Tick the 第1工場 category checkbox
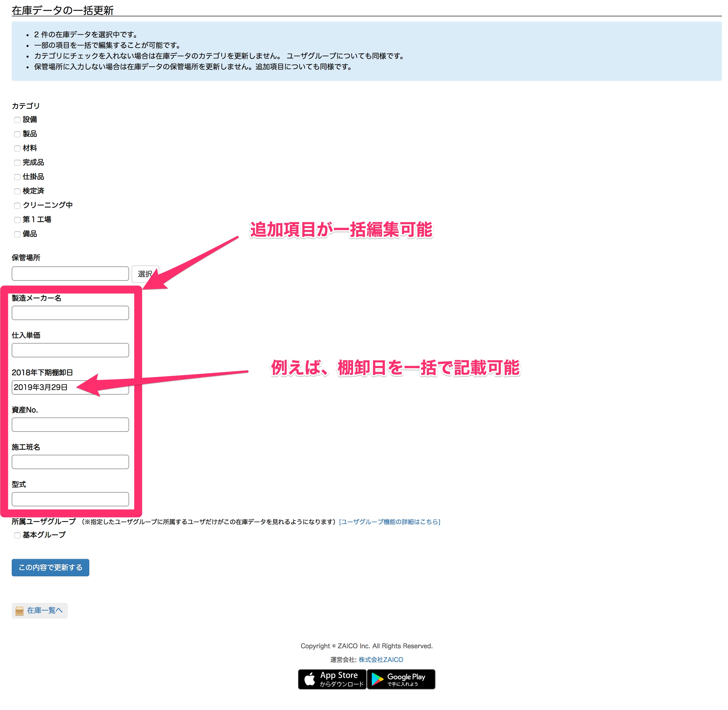 coord(17,220)
